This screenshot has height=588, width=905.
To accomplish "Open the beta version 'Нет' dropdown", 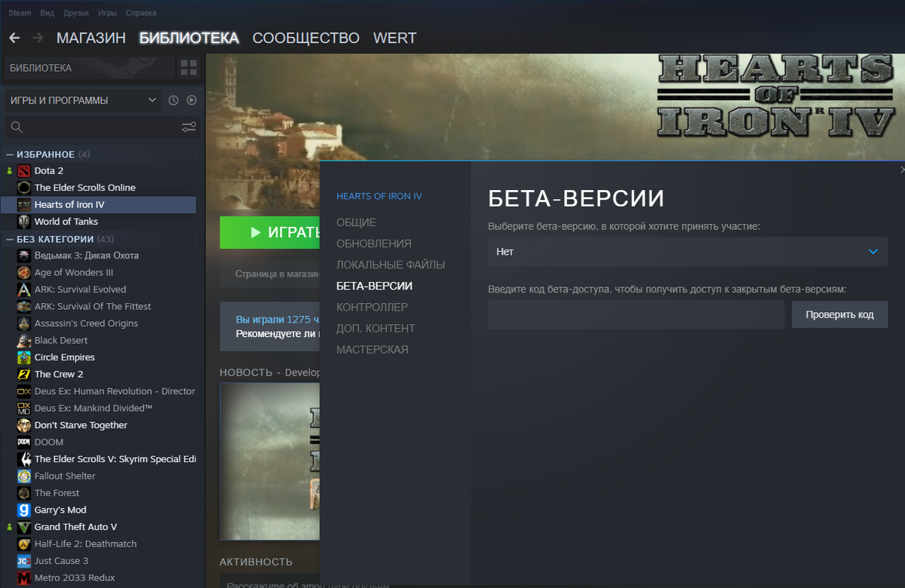I will [688, 252].
